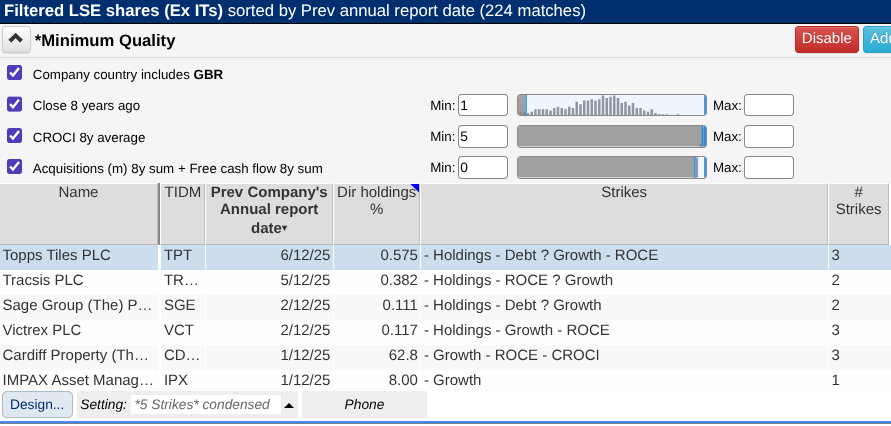Click Min field for Close 8 years ago
The image size is (891, 426).
pyautogui.click(x=483, y=106)
